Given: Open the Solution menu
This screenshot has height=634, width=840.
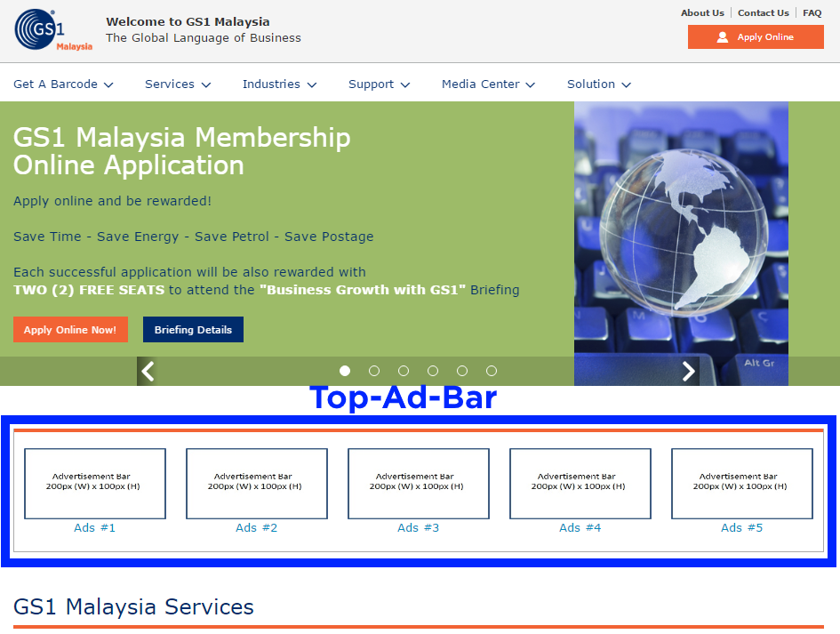Looking at the screenshot, I should point(599,84).
